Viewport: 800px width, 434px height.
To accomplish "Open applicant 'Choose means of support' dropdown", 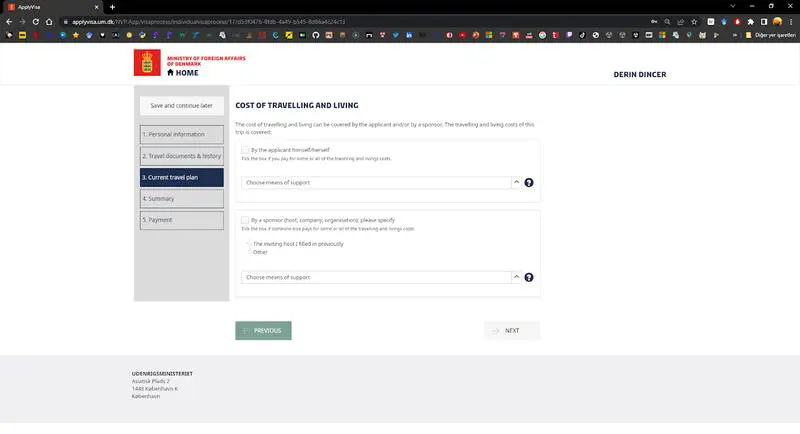I will tap(381, 183).
